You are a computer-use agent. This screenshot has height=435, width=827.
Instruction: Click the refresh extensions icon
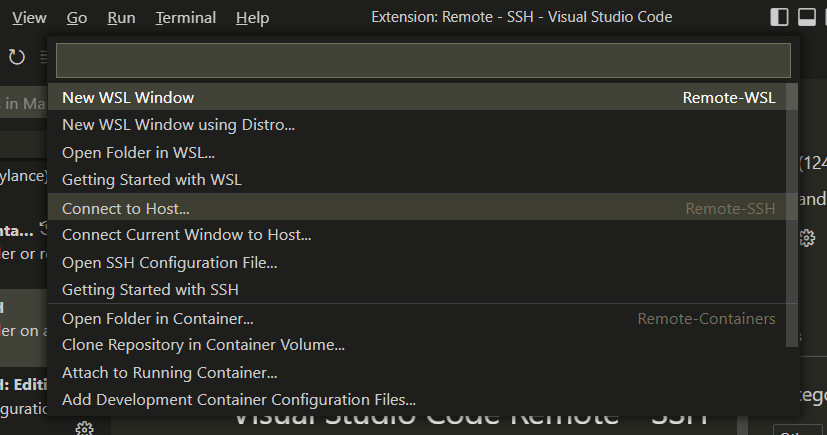(x=17, y=56)
